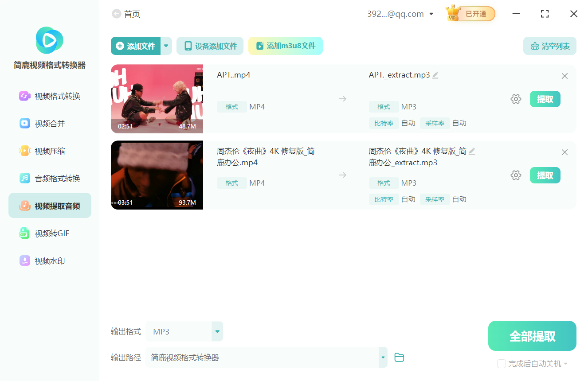Screen dimensions: 588x381
Task: Click the 周杰伦《夜曲》 video thumbnail
Action: tap(157, 175)
